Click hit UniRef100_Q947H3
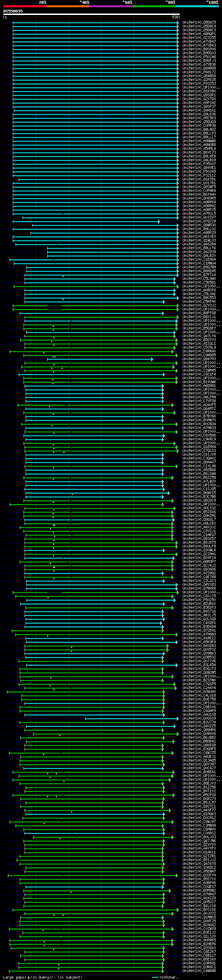 pos(199,359)
